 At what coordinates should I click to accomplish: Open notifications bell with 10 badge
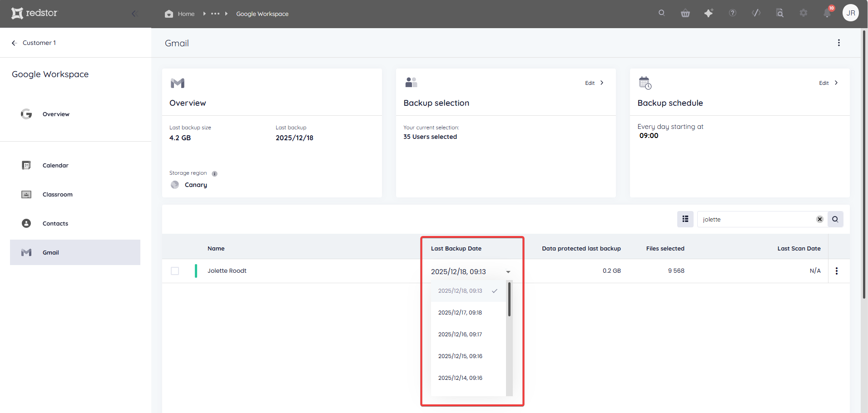click(828, 13)
